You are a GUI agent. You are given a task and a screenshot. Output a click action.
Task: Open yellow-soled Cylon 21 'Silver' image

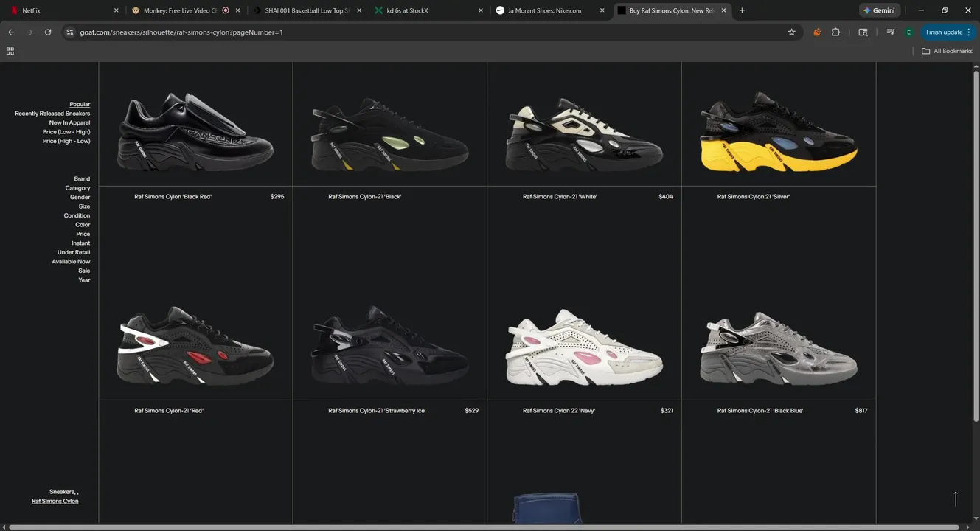pos(779,133)
